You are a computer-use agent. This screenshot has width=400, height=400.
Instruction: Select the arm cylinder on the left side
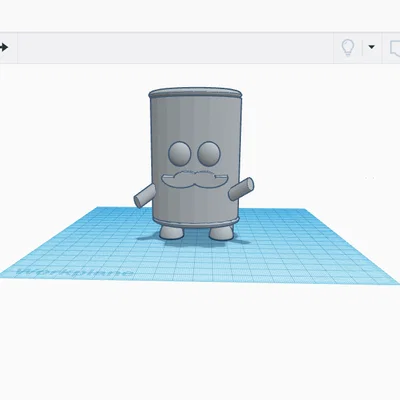tap(144, 196)
